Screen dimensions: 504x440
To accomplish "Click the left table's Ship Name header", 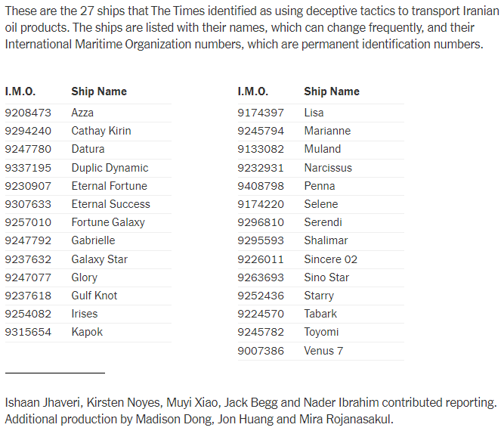I will [99, 91].
